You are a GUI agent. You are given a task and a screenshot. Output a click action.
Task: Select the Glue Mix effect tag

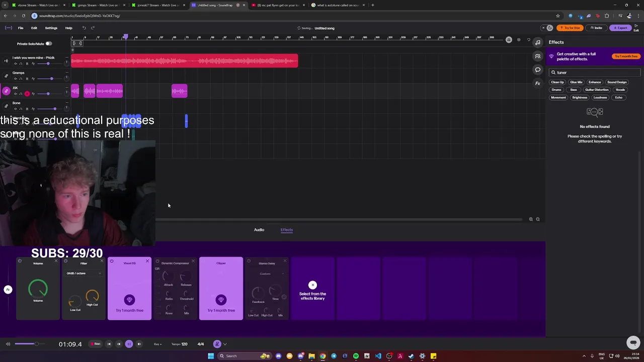pyautogui.click(x=576, y=82)
